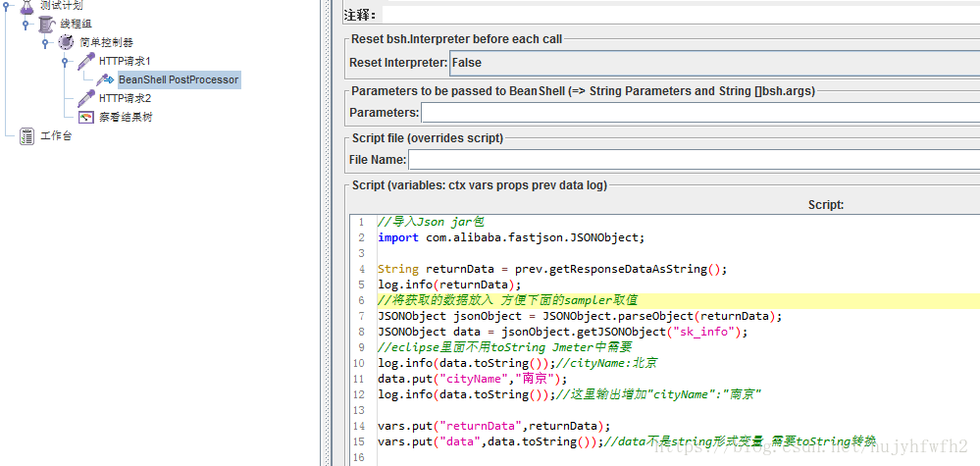This screenshot has width=980, height=466.
Task: Collapse the 线程组 tree node handle
Action: tap(26, 24)
